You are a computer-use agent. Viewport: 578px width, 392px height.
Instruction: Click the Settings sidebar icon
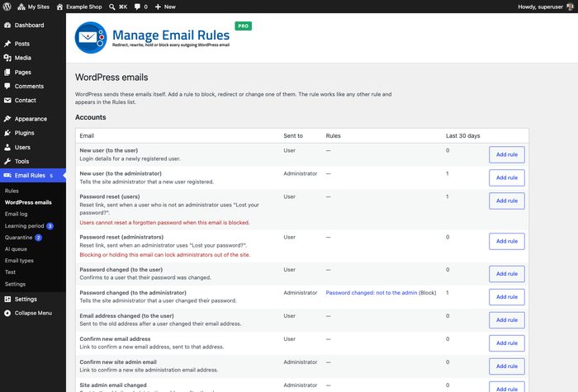tap(7, 299)
